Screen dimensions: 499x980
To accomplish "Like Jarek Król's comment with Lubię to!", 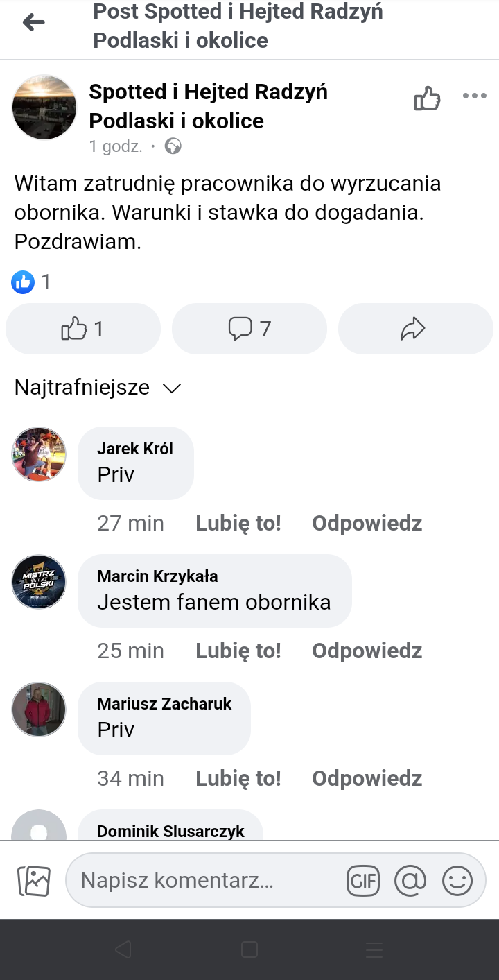I will tap(238, 523).
